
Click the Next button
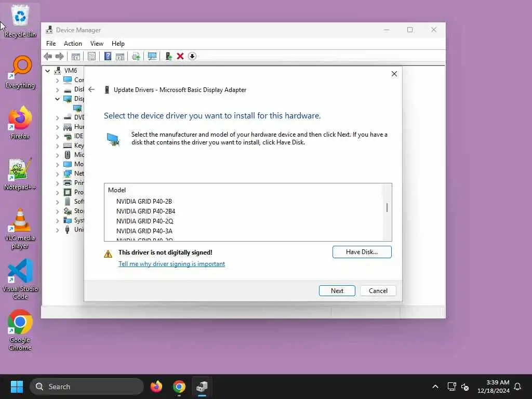(337, 291)
